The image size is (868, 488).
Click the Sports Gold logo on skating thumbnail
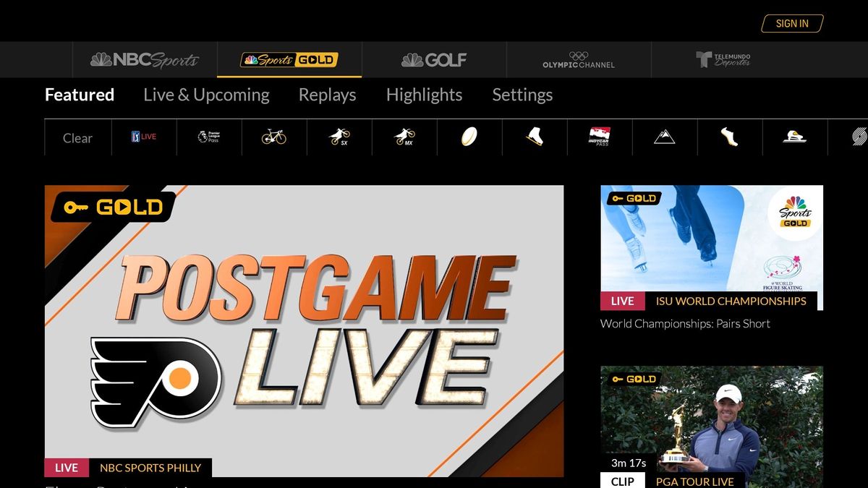[795, 213]
